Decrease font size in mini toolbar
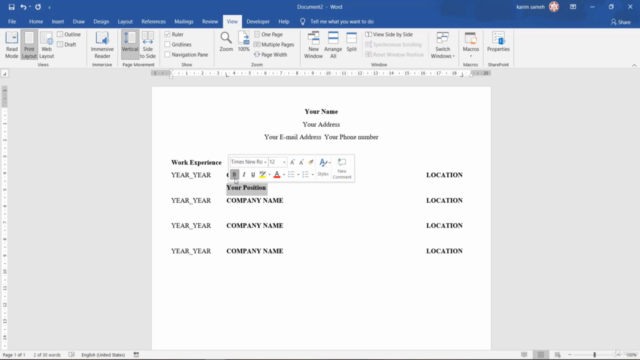The image size is (640, 360). pos(301,162)
